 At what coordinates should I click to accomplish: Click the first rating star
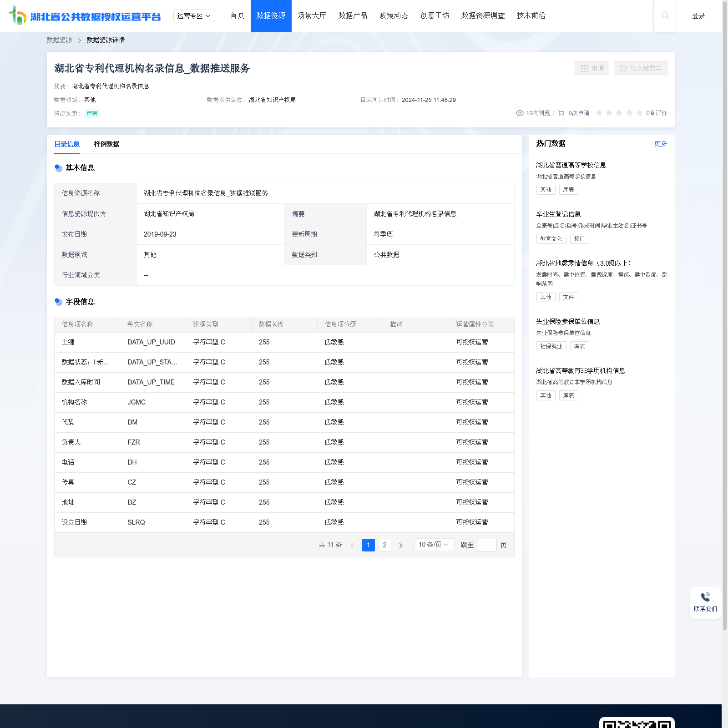pyautogui.click(x=599, y=113)
